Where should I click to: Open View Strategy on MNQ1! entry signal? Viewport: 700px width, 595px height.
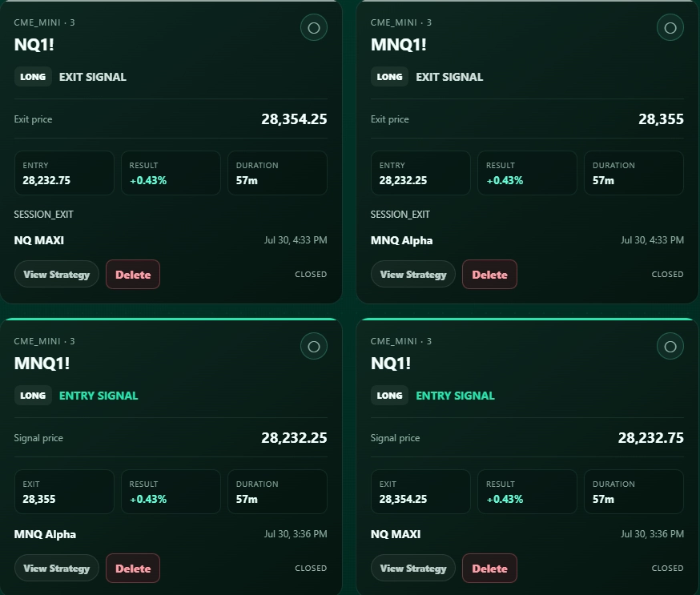[x=57, y=569]
